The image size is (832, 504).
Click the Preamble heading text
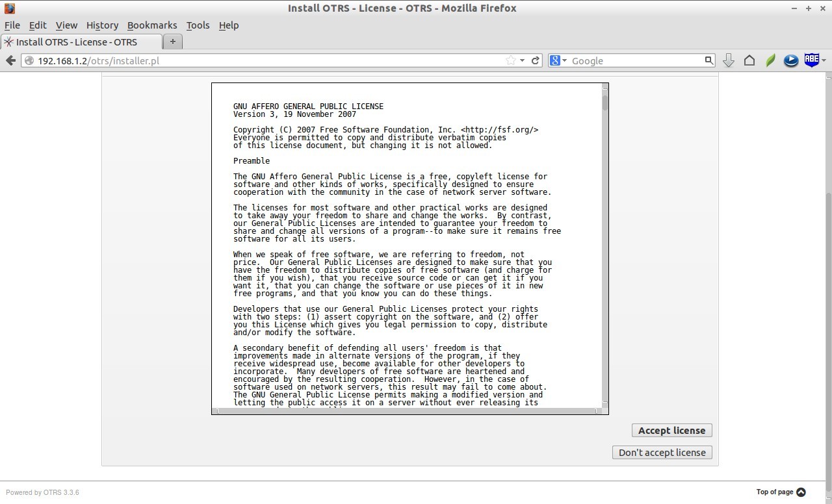tap(252, 161)
